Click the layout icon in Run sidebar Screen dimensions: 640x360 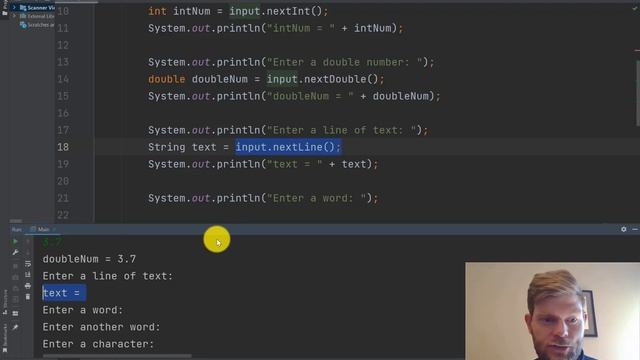click(x=15, y=313)
